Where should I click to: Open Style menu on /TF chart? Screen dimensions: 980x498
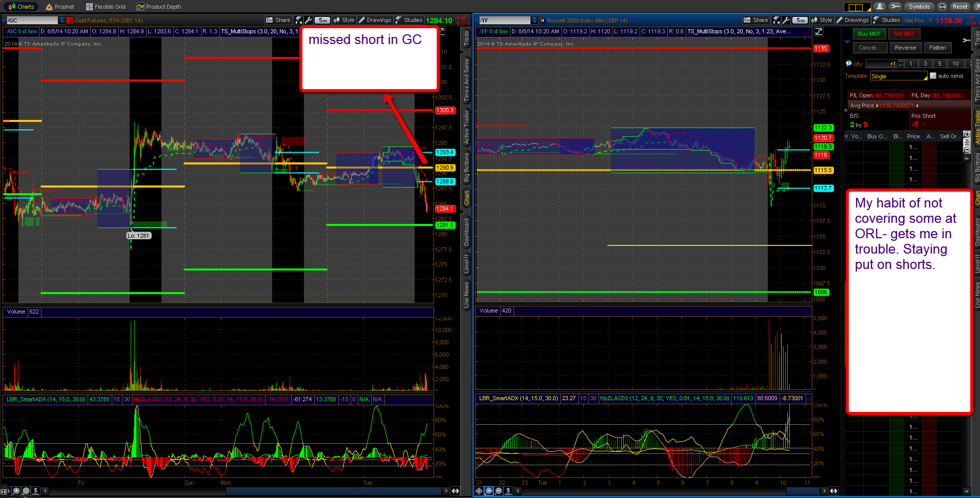pyautogui.click(x=822, y=20)
